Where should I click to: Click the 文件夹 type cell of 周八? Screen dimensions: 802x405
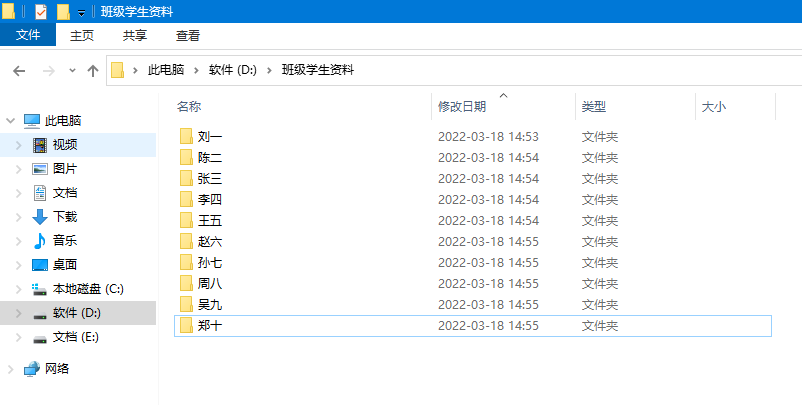click(x=600, y=283)
